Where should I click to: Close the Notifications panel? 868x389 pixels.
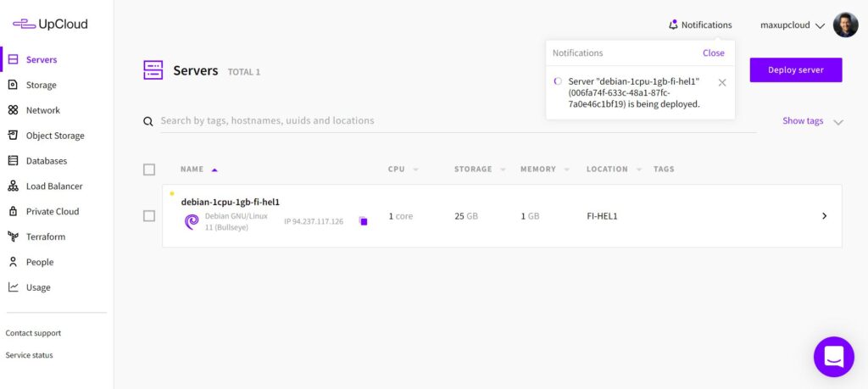(713, 53)
